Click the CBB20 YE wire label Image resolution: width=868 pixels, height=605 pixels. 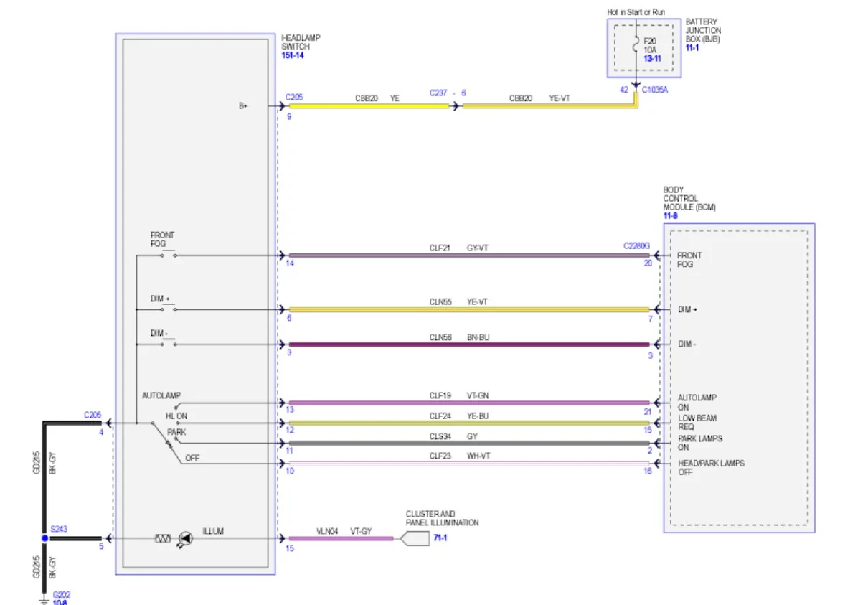[378, 98]
